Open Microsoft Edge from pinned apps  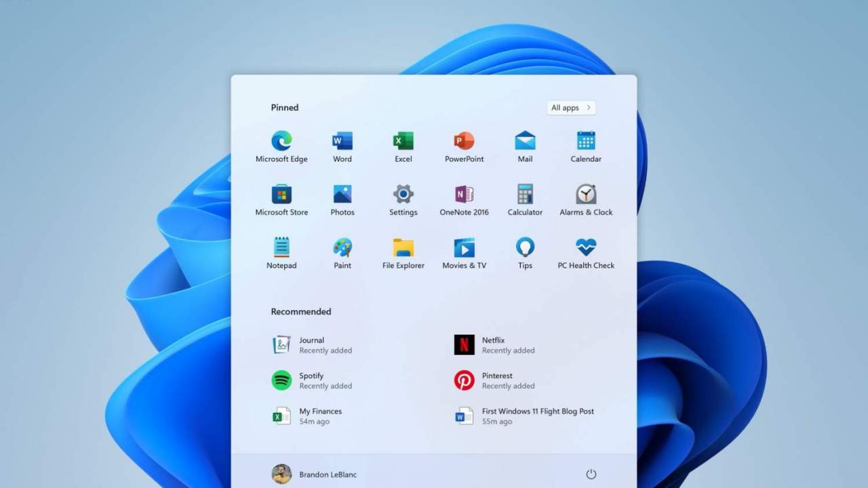[x=281, y=141]
